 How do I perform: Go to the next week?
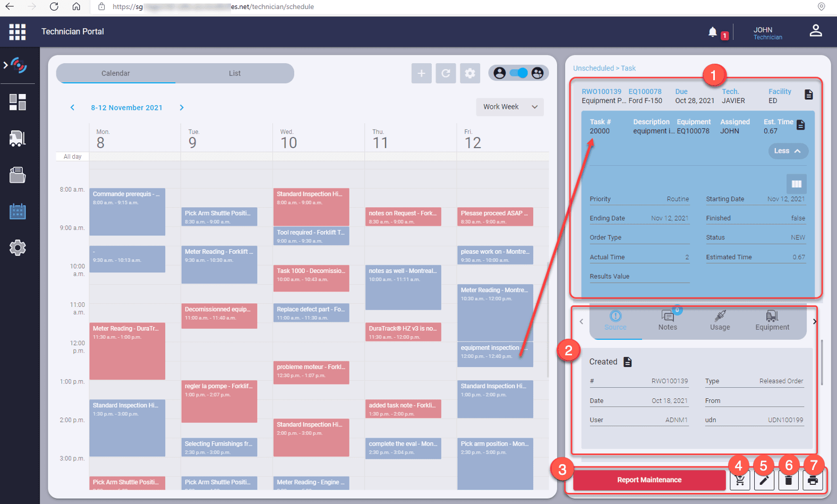[x=182, y=107]
